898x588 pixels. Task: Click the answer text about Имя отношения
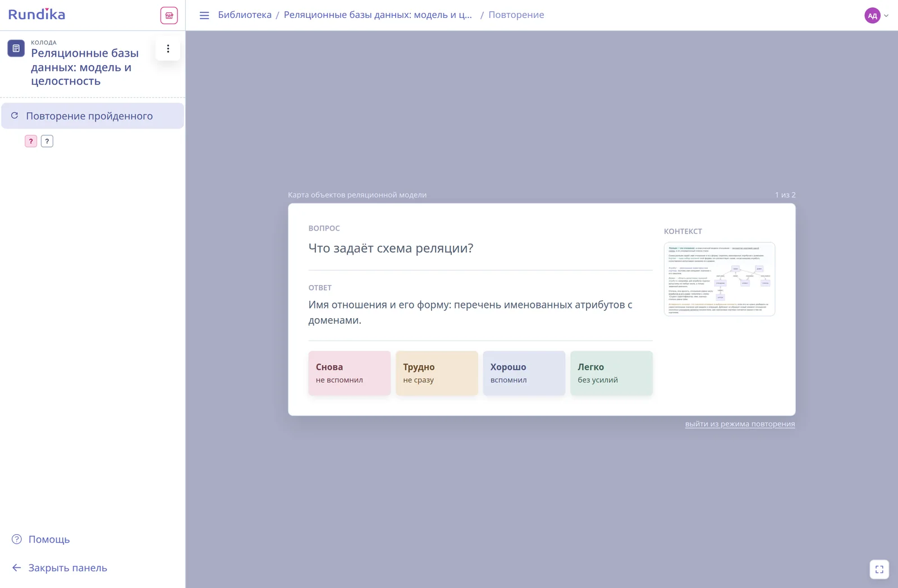click(470, 313)
